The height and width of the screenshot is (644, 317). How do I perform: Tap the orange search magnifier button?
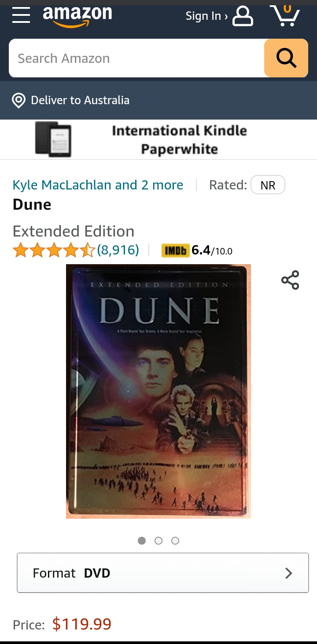(286, 58)
